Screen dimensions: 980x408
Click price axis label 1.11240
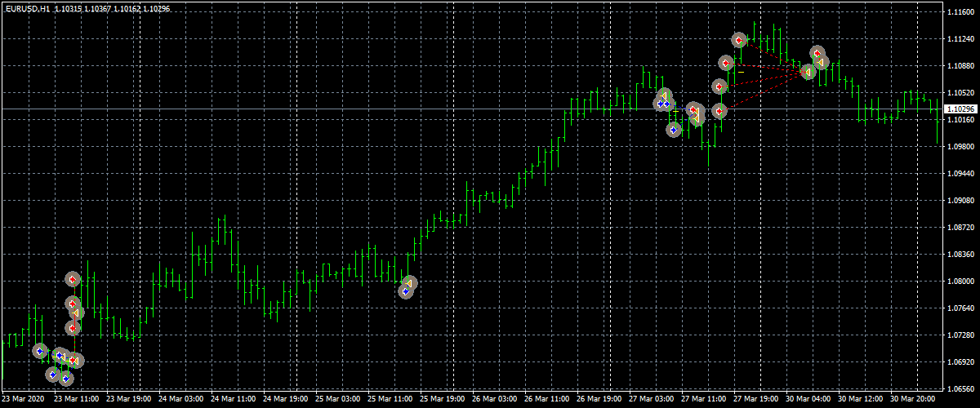[960, 39]
